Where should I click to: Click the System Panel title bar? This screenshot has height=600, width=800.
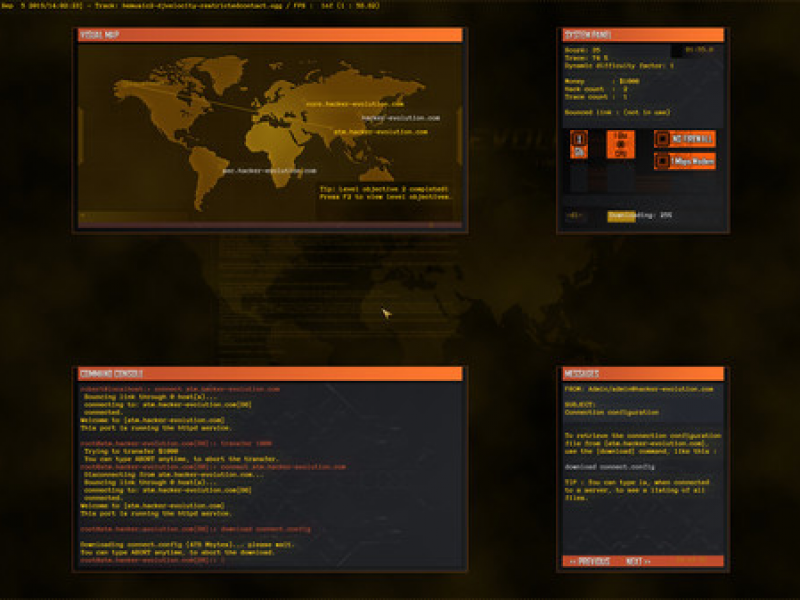(643, 35)
